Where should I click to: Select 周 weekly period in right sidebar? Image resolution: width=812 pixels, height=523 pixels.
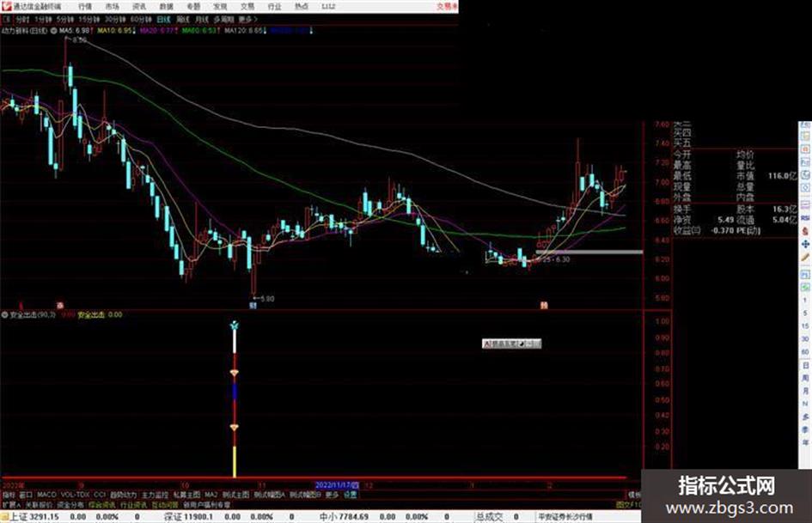tap(805, 378)
